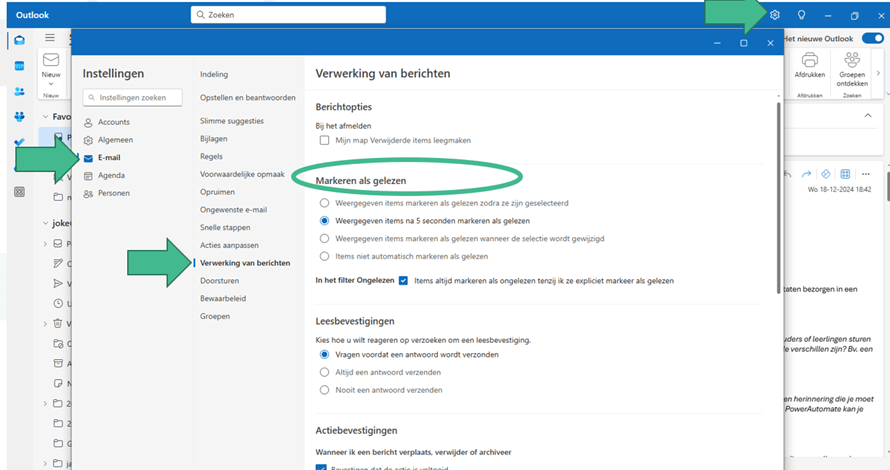Click the trash deleted items folder icon

(58, 323)
